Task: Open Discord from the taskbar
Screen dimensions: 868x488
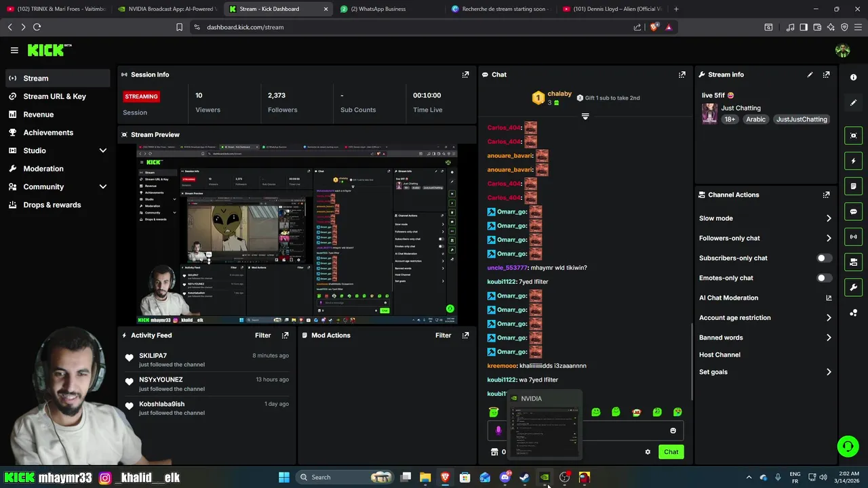Action: (505, 477)
